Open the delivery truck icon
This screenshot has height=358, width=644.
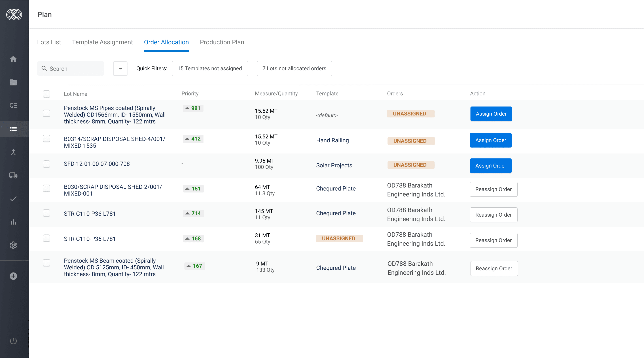pyautogui.click(x=13, y=175)
